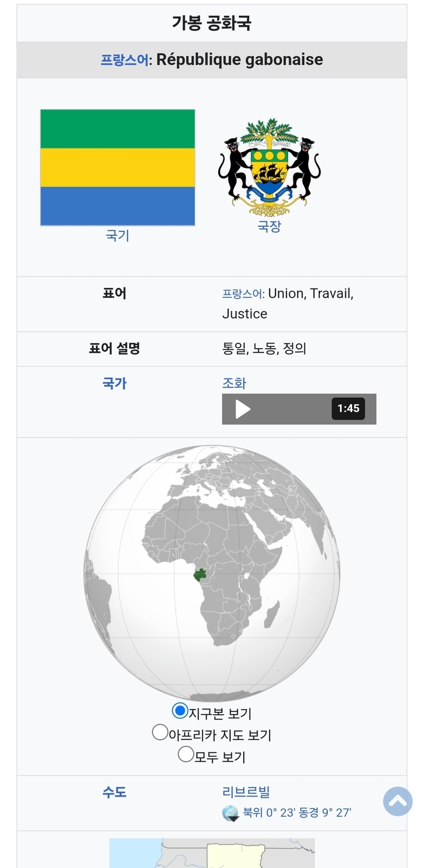Click the partial map thumbnail at bottom
The height and width of the screenshot is (868, 423).
211,853
